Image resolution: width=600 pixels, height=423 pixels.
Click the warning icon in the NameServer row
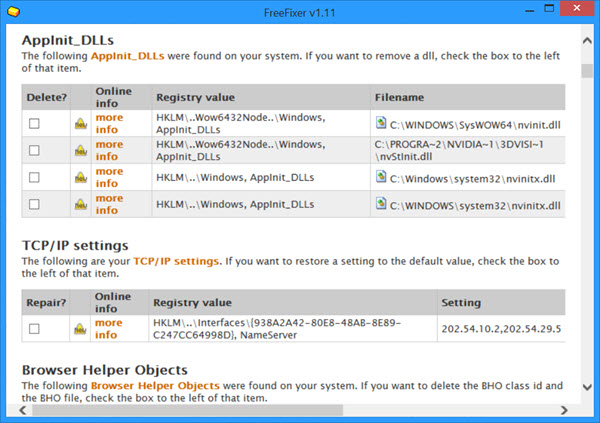pos(80,329)
